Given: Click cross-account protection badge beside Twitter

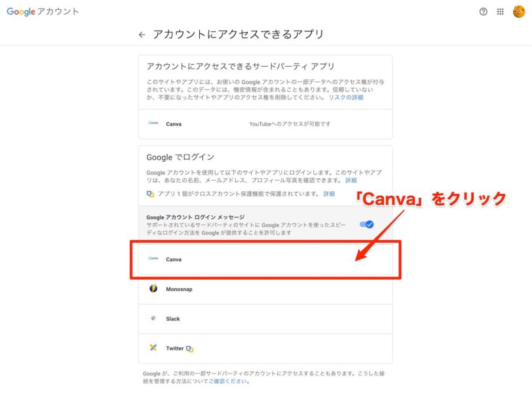Looking at the screenshot, I should (189, 349).
